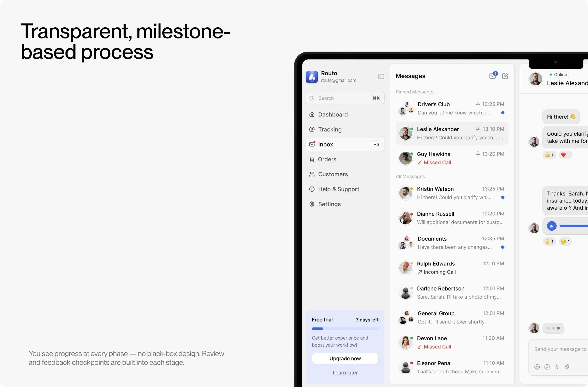Open Leslie Alexander's avatar in the chat header
Viewport: 588px width, 387px height.
[x=536, y=79]
